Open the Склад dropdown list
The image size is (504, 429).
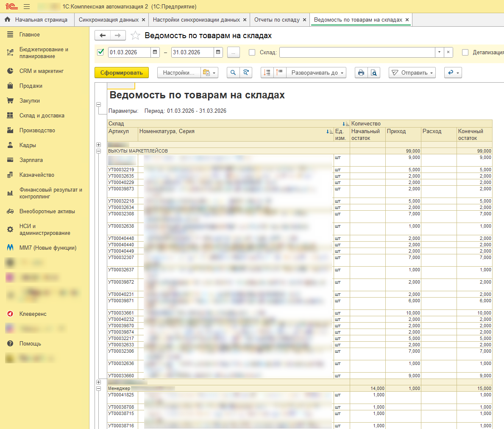tap(440, 52)
